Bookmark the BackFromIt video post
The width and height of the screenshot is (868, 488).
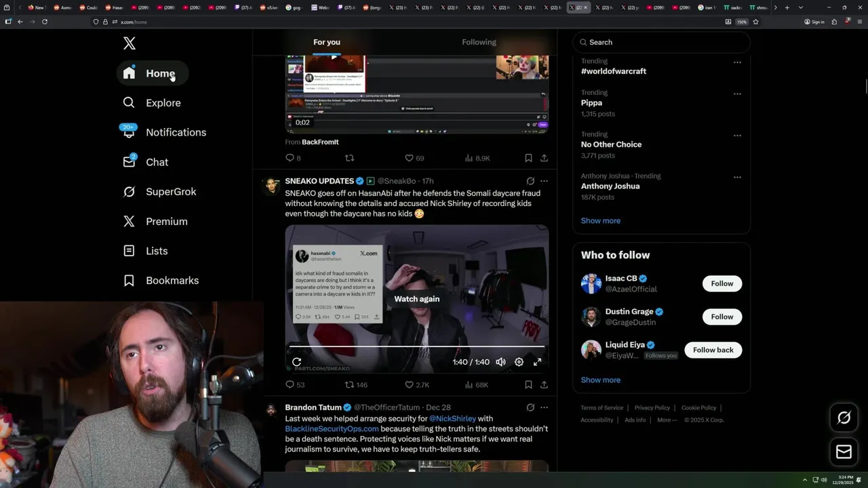[528, 158]
